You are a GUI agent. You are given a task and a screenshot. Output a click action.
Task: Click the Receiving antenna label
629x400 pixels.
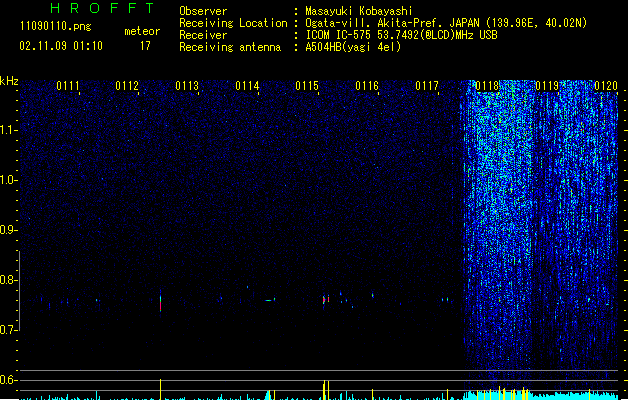point(230,47)
